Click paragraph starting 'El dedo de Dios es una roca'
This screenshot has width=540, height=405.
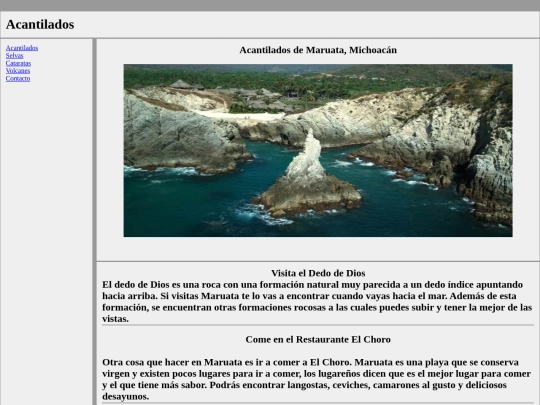(317, 302)
